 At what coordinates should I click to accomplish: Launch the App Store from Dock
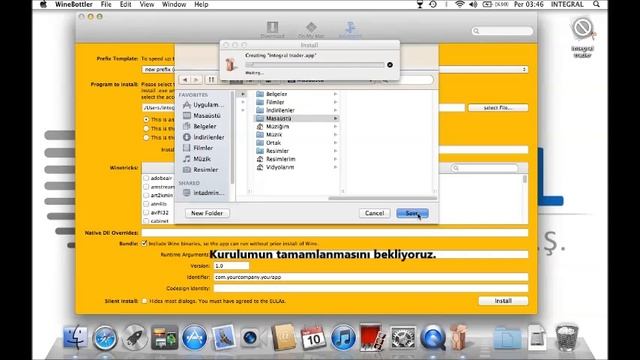[x=194, y=338]
